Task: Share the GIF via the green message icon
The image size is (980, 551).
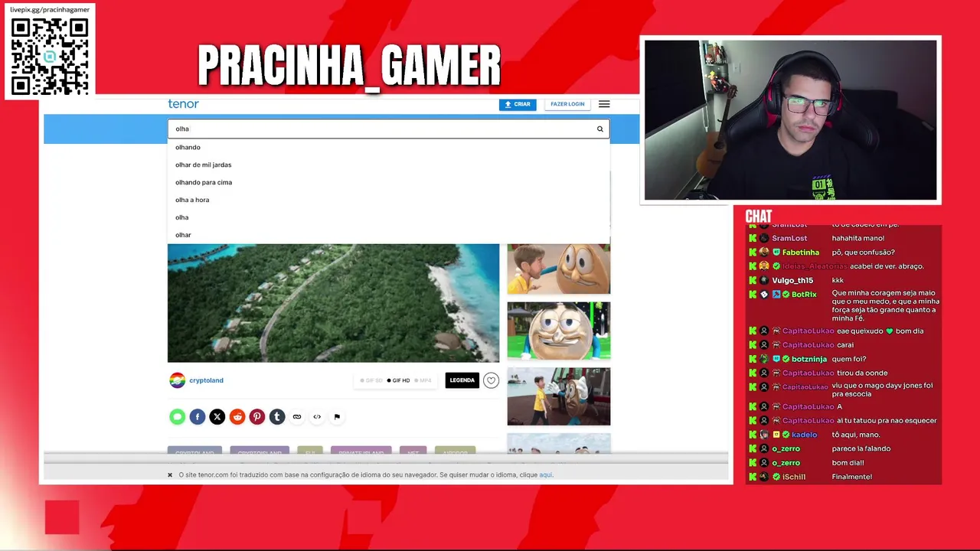Action: 177,417
